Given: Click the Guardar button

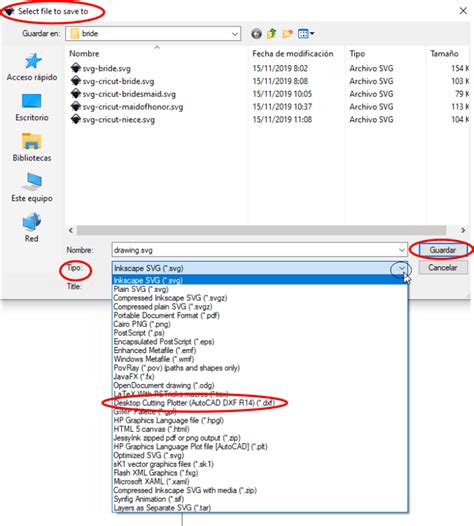Looking at the screenshot, I should pyautogui.click(x=442, y=250).
